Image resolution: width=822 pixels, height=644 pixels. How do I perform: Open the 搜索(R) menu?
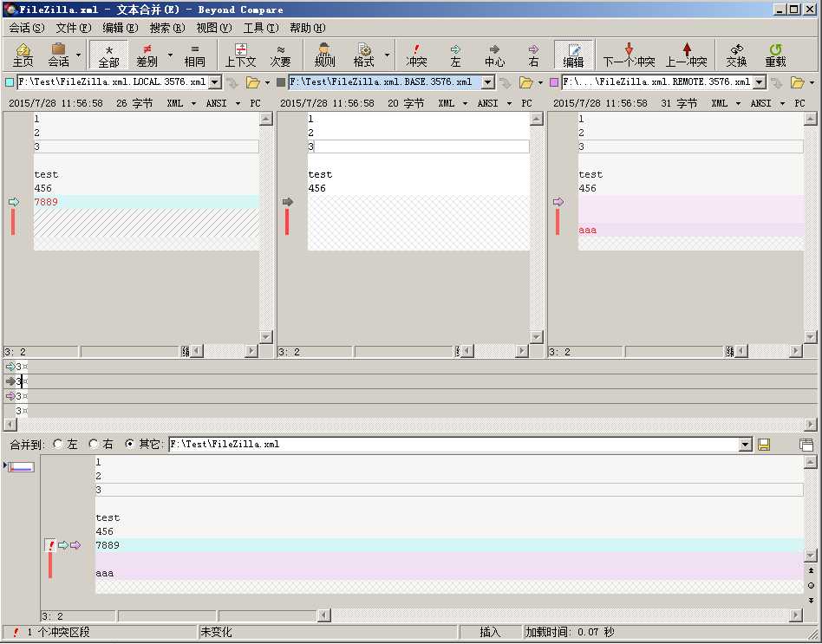click(x=167, y=28)
